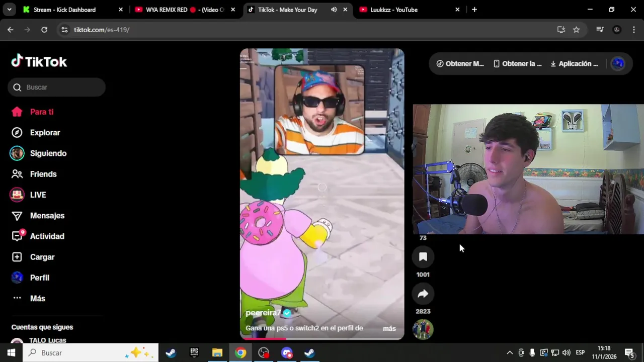Viewport: 644px width, 362px height.
Task: Open Epic Games launcher from taskbar
Action: click(x=194, y=353)
